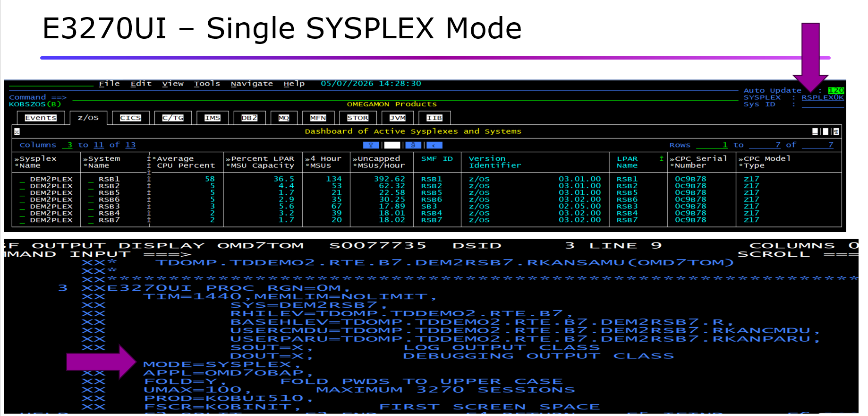Click the Rows 'to' value 7
Screen dimensions: 868x416
coord(765,145)
